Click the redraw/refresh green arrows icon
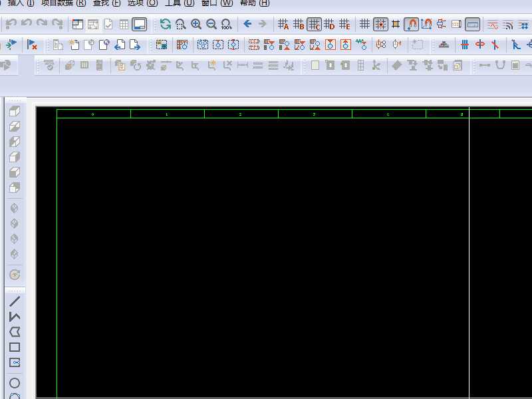The height and width of the screenshot is (399, 532). click(x=165, y=25)
